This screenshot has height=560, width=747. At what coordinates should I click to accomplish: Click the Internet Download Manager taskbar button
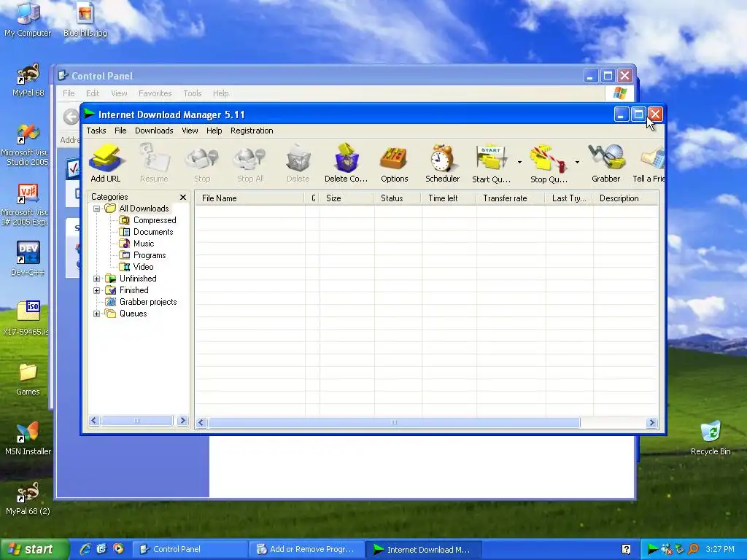[423, 549]
